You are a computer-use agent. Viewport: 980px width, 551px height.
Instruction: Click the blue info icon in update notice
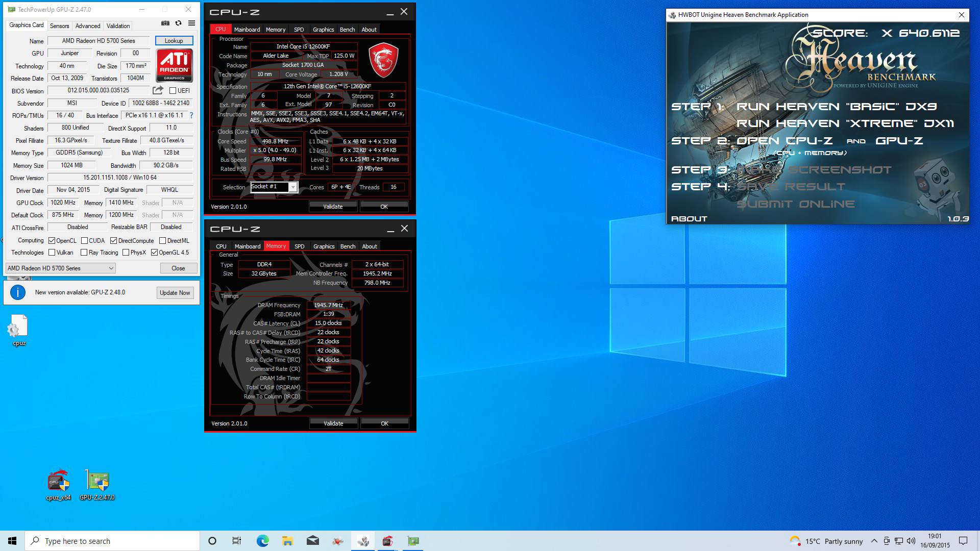(18, 292)
